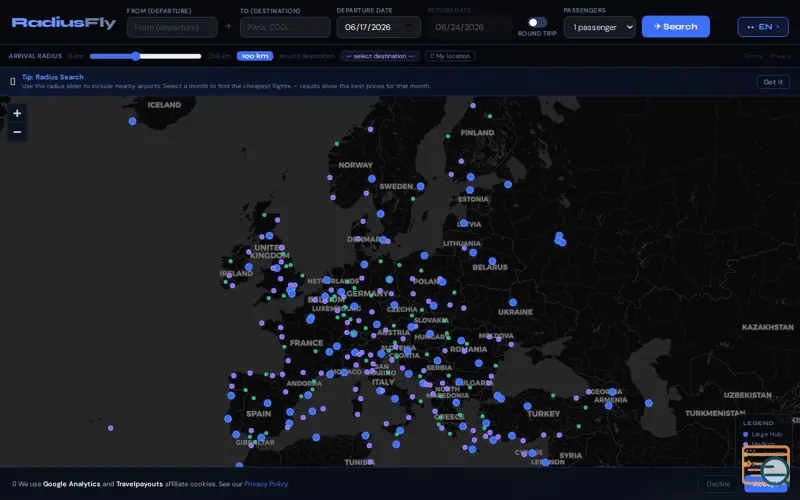Viewport: 800px width, 500px height.
Task: Focus the From (departure) input field
Action: [172, 27]
